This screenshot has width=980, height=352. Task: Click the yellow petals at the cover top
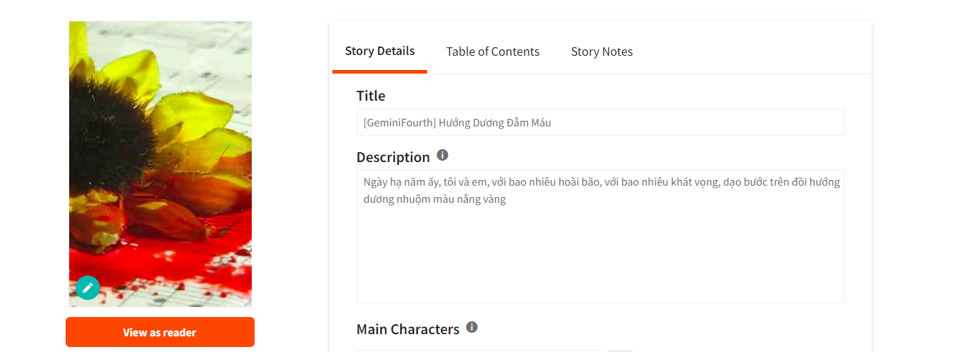point(143,64)
